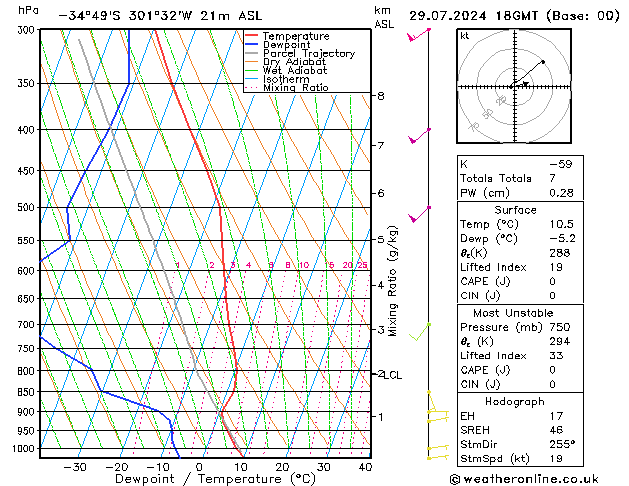The width and height of the screenshot is (629, 486).
Task: Click the 'kt' unit label in hodograph
Action: tap(465, 36)
